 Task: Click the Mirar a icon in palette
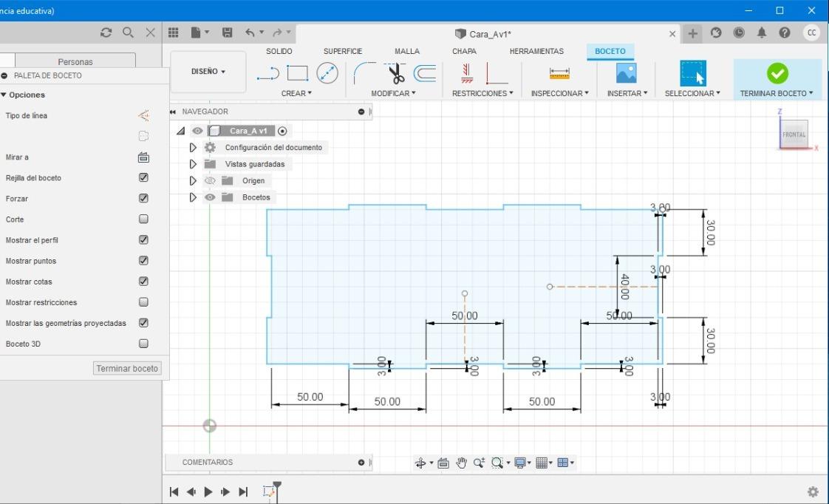tap(143, 157)
